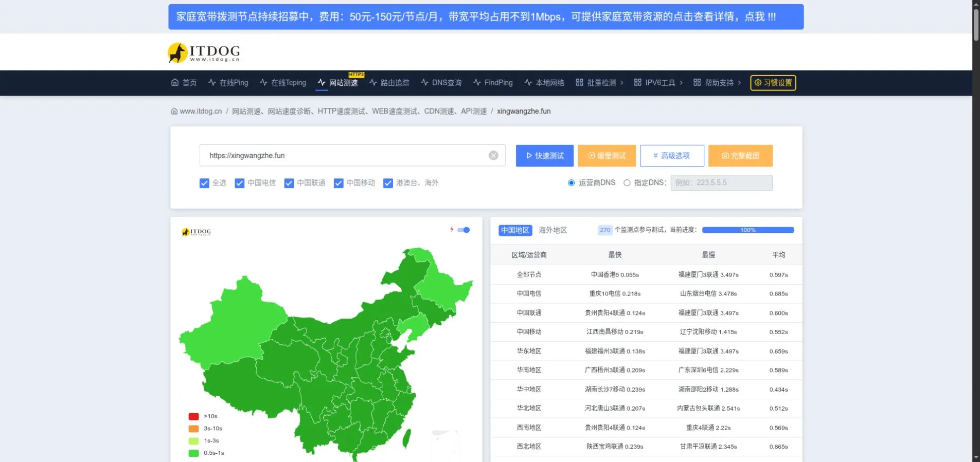This screenshot has width=980, height=462.
Task: Click 中国香港5 0.055s fastest cell
Action: click(615, 274)
